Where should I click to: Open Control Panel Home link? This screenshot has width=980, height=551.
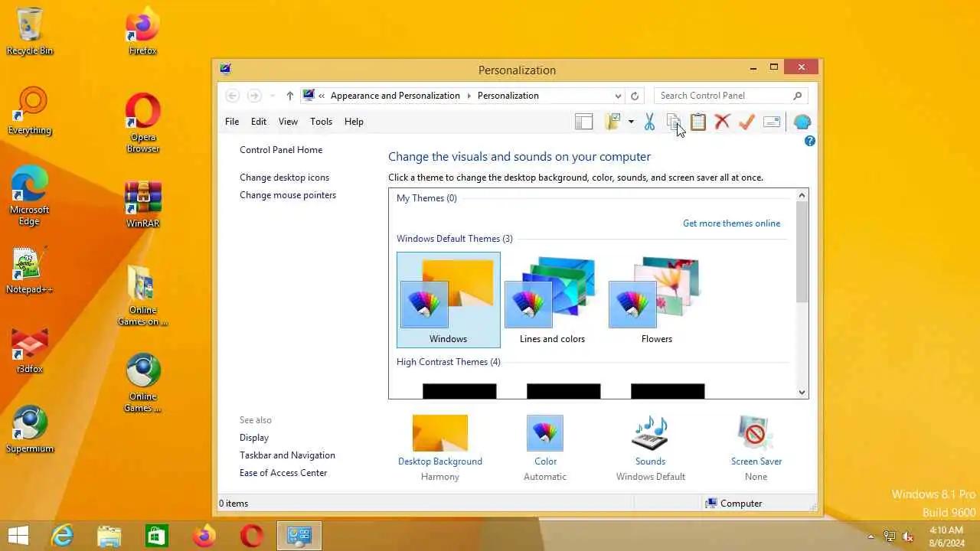(x=281, y=150)
